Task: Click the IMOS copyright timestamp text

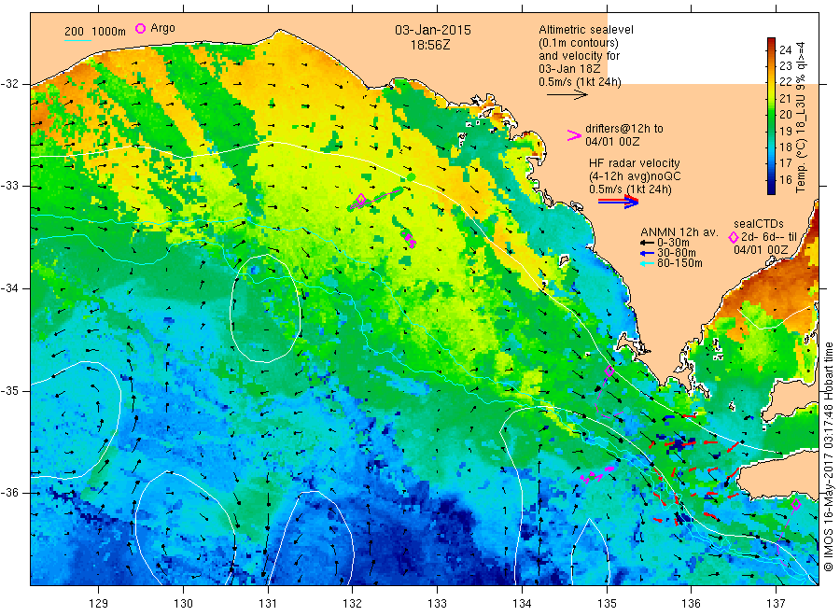Action: (x=829, y=457)
